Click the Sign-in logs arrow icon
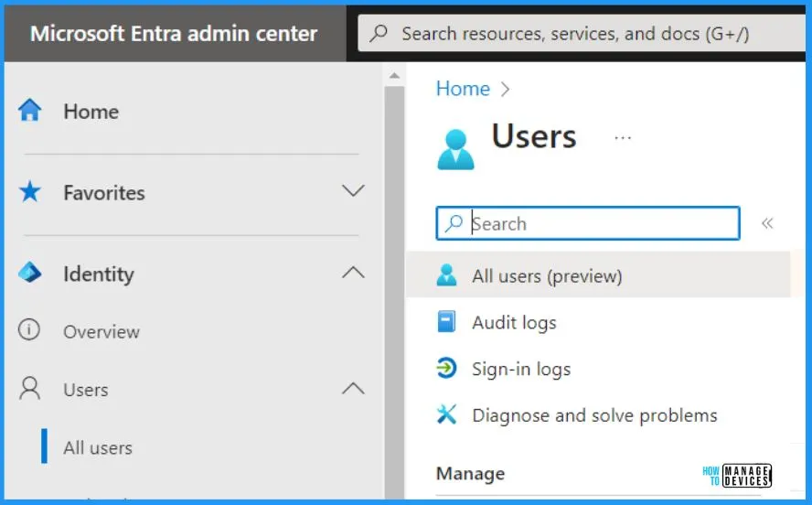This screenshot has height=505, width=812. tap(446, 369)
